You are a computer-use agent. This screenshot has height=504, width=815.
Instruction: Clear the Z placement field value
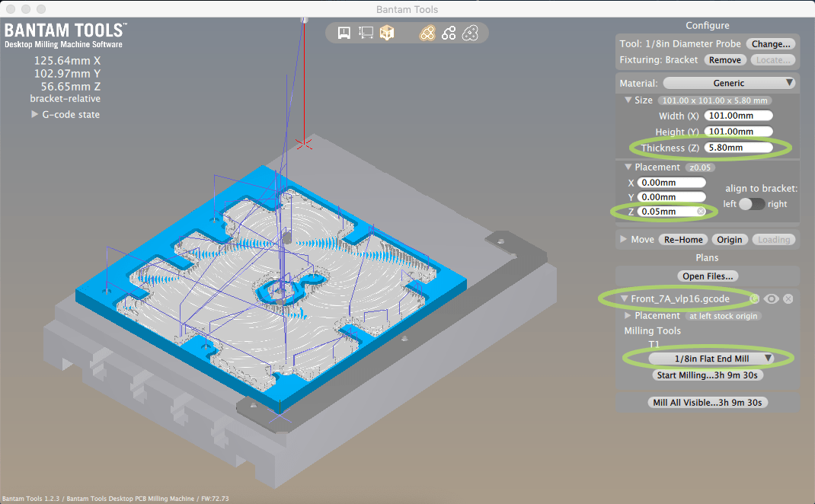pyautogui.click(x=701, y=212)
